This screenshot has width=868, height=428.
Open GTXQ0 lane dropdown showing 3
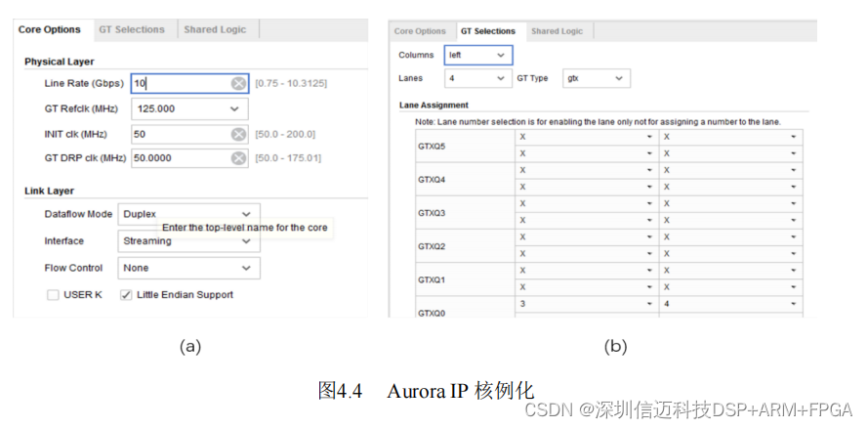tap(586, 305)
